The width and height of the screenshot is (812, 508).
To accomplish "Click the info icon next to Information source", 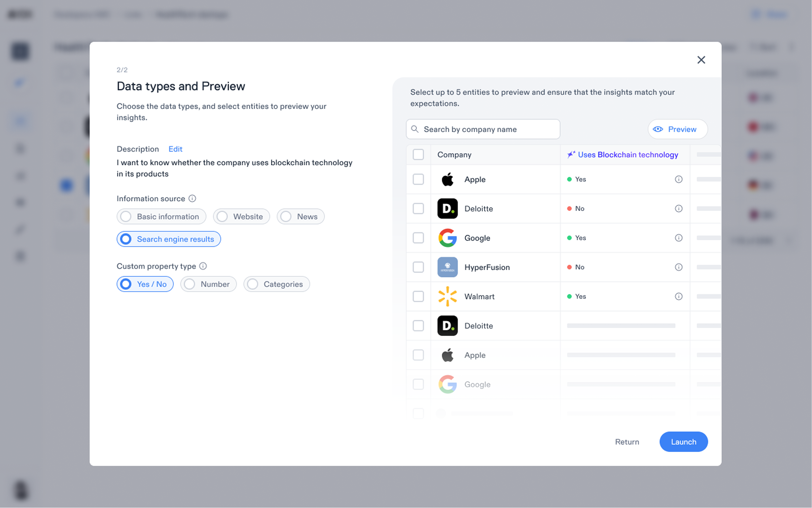I will pyautogui.click(x=192, y=198).
